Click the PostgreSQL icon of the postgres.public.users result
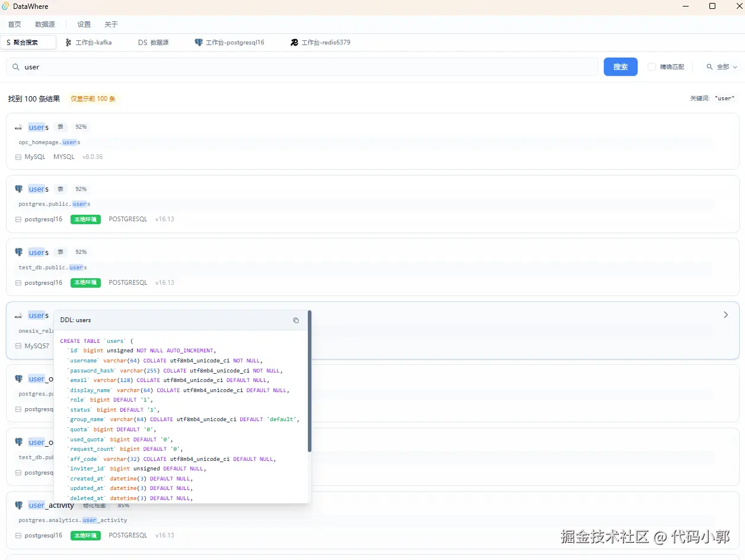The height and width of the screenshot is (560, 745). [x=19, y=189]
